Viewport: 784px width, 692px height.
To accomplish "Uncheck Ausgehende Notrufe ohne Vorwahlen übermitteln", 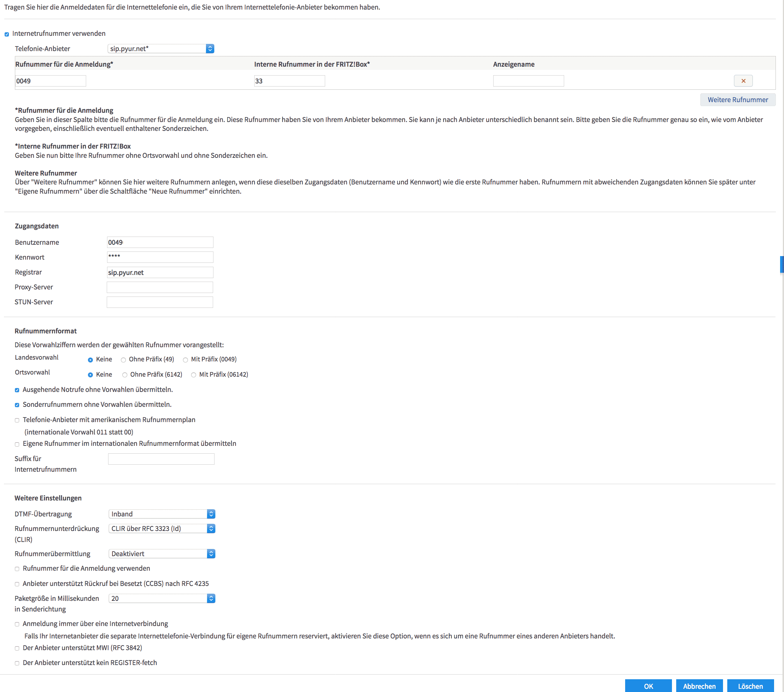I will [x=17, y=390].
